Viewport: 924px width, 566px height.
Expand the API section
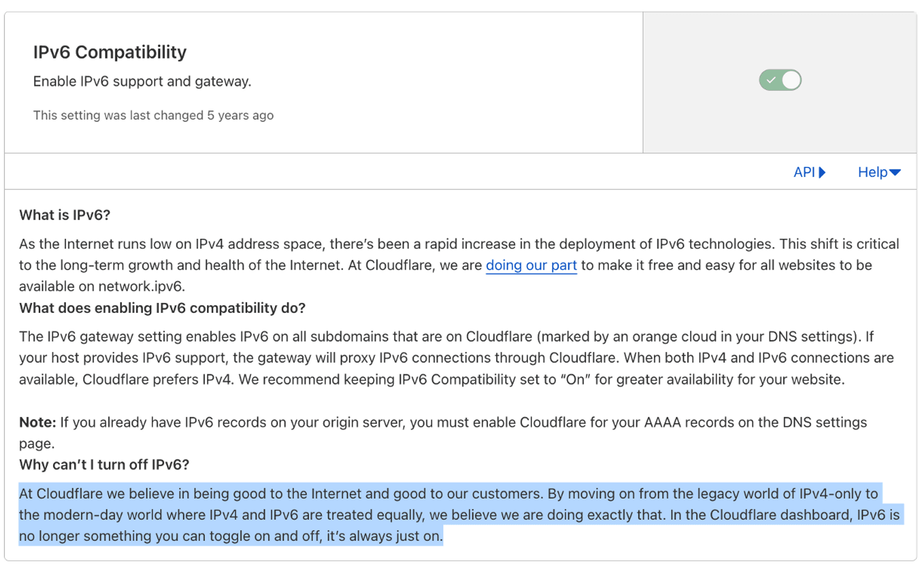809,172
